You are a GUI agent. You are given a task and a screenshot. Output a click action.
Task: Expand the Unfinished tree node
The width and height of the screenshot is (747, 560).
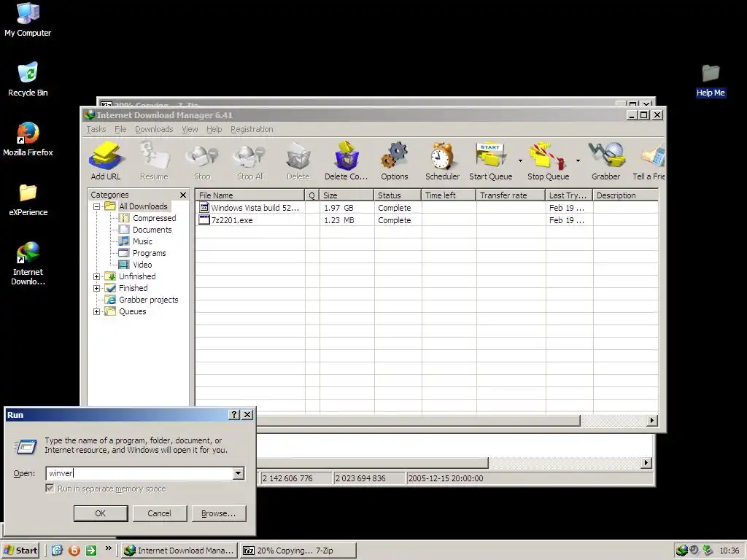(x=97, y=276)
